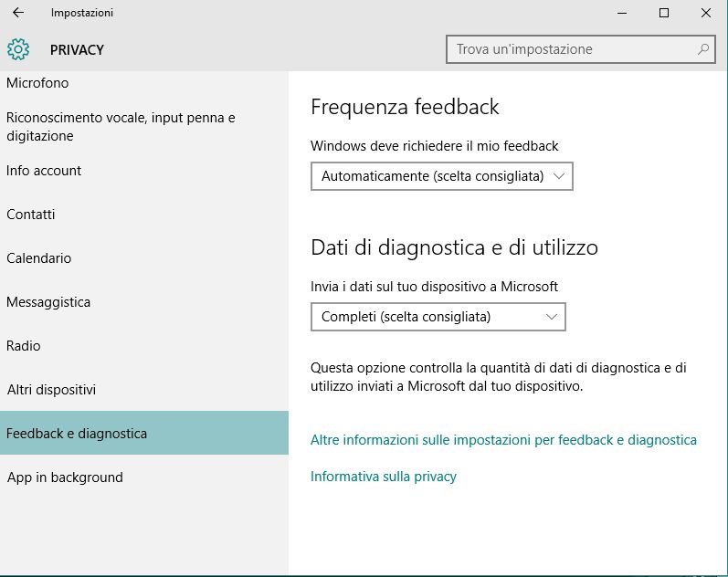Open the Microfono privacy section
Image resolution: width=728 pixels, height=577 pixels.
pyautogui.click(x=37, y=83)
